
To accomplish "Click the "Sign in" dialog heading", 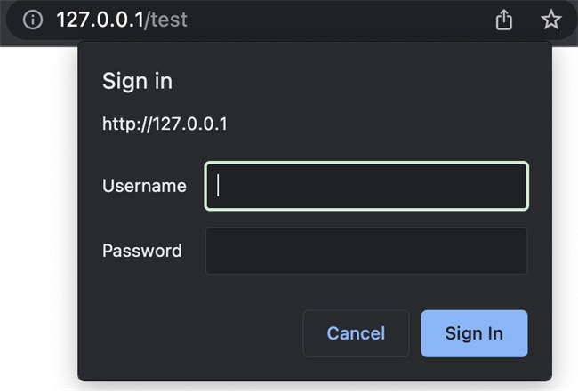I will (137, 82).
